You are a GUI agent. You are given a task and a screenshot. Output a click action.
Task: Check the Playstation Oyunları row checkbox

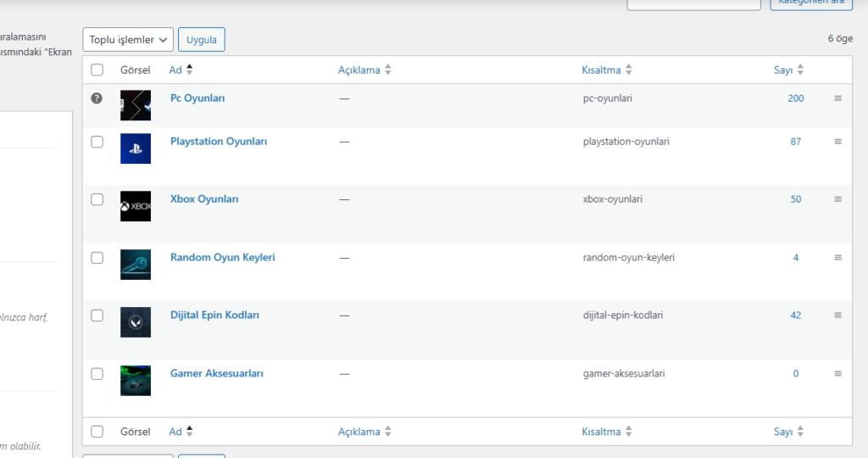97,142
